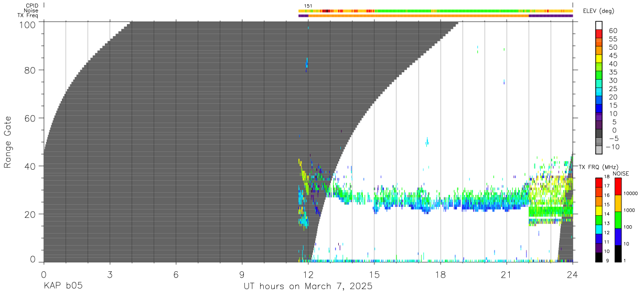Click ELEV legend value 60

[x=613, y=31]
